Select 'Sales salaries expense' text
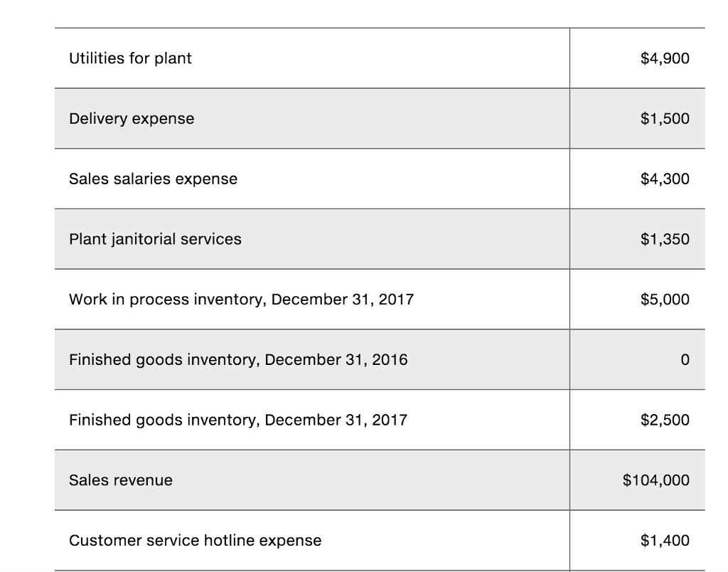728x572 pixels. point(154,179)
